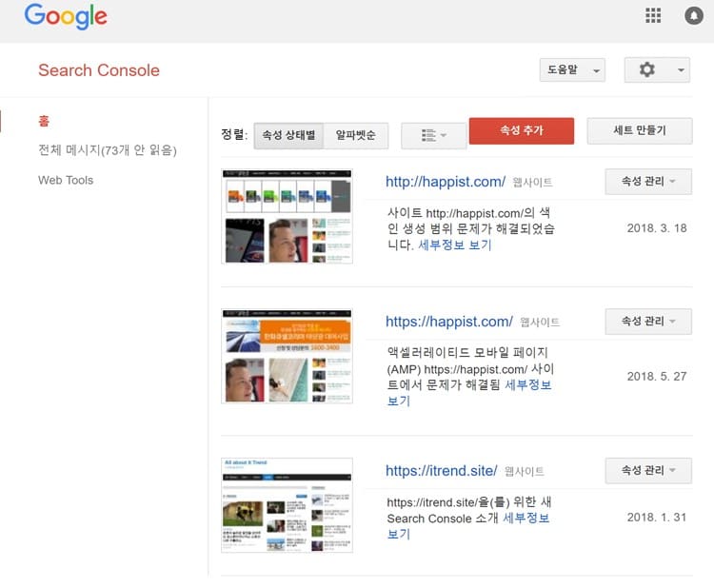Sort by 속성 상태별
The height and width of the screenshot is (588, 714).
coord(288,136)
